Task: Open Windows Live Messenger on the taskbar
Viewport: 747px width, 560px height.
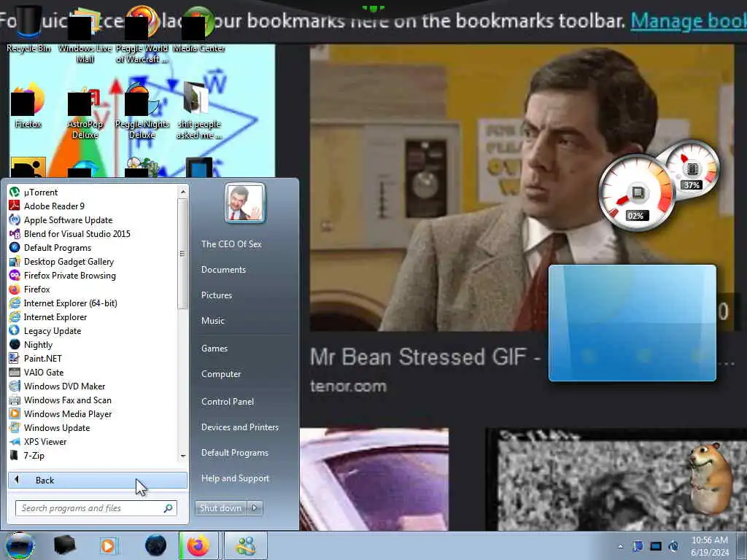Action: [246, 545]
